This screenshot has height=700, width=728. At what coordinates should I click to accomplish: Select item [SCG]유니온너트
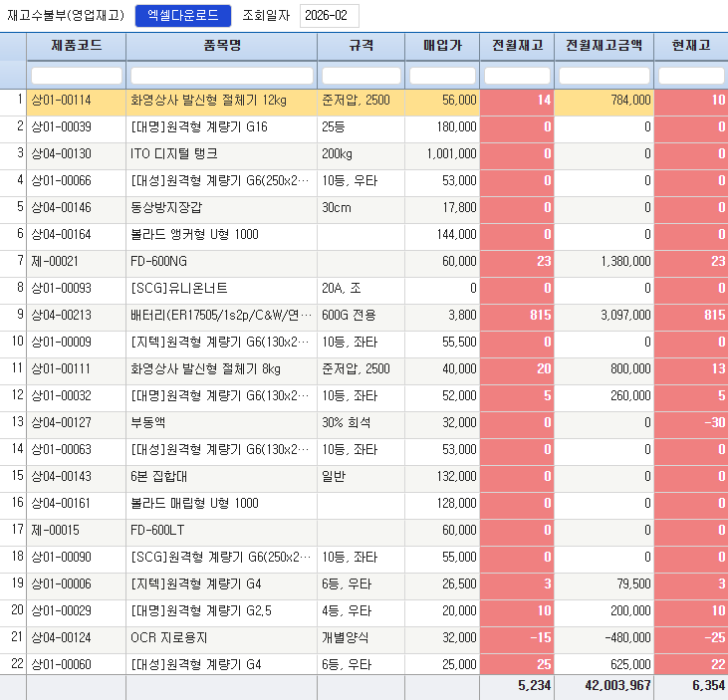(x=179, y=289)
